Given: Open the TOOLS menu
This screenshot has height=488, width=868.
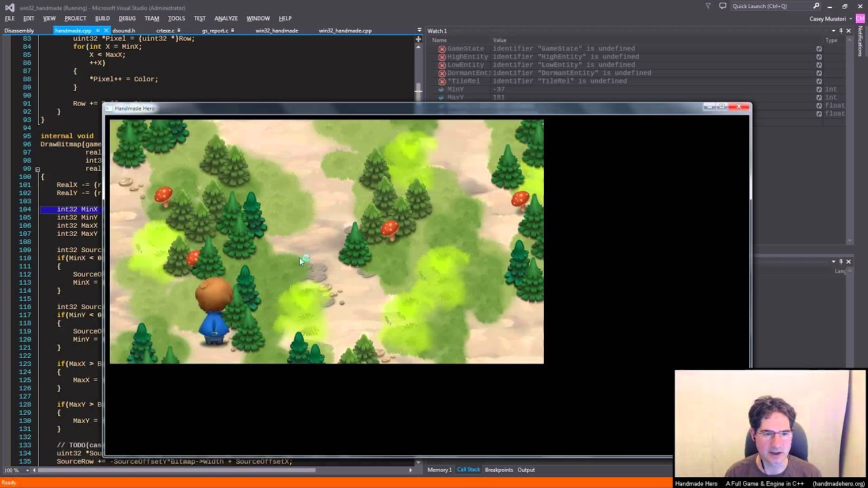Looking at the screenshot, I should point(176,18).
